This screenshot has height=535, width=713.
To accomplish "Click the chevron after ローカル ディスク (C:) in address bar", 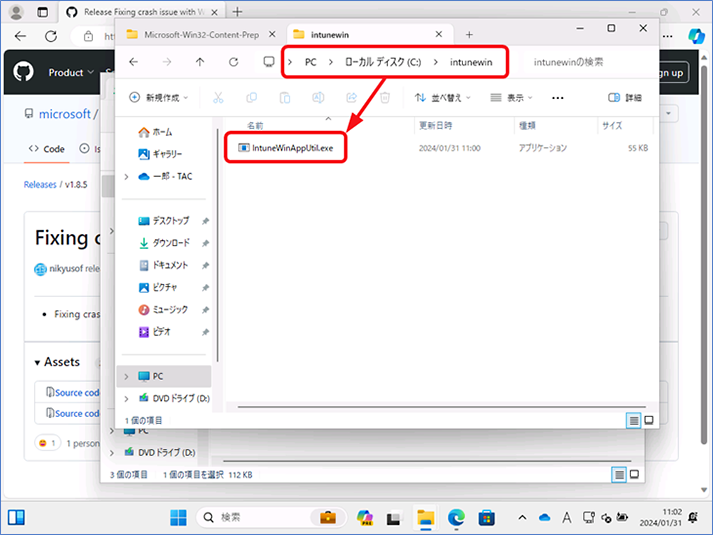I will pyautogui.click(x=435, y=62).
